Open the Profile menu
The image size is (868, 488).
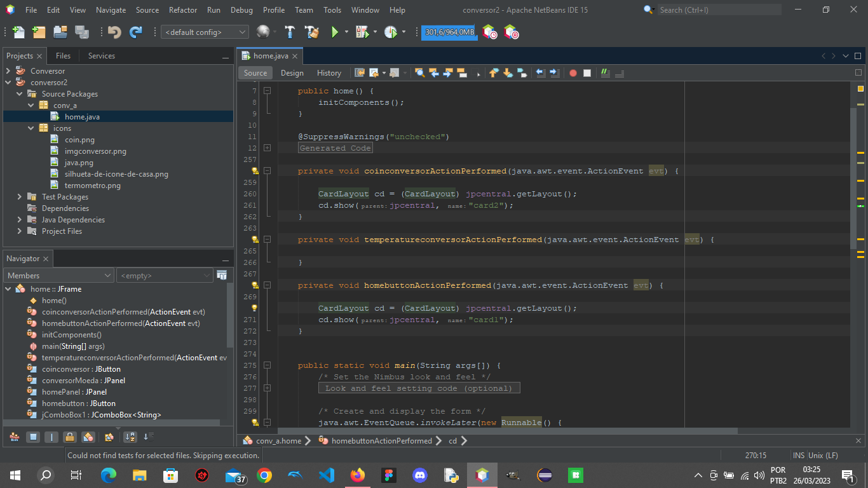pos(274,10)
